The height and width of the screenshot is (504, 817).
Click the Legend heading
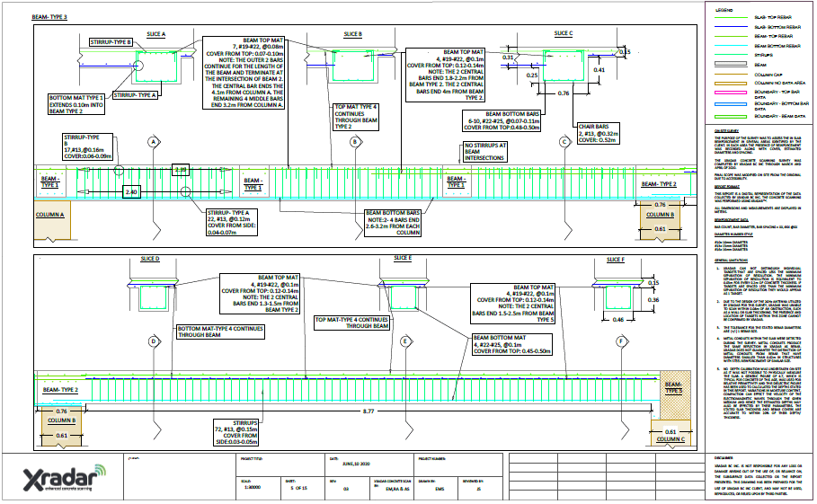coord(724,9)
